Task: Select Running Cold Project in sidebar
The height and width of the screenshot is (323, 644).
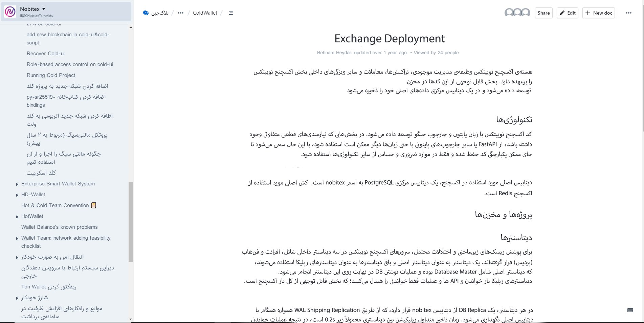Action: click(51, 75)
